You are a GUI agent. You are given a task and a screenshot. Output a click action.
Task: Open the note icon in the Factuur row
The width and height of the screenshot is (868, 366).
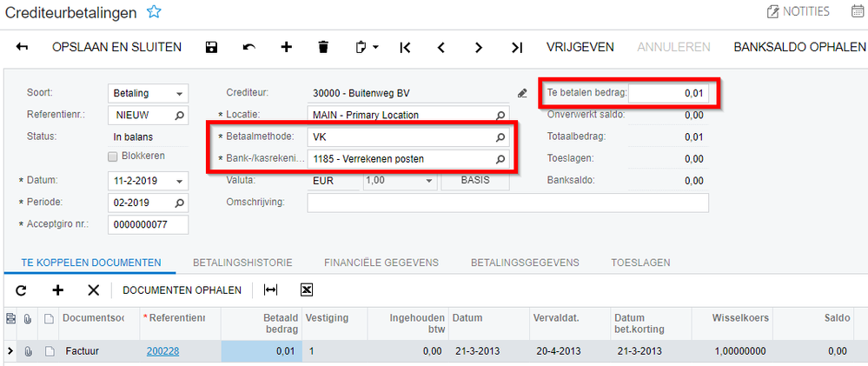pyautogui.click(x=49, y=350)
